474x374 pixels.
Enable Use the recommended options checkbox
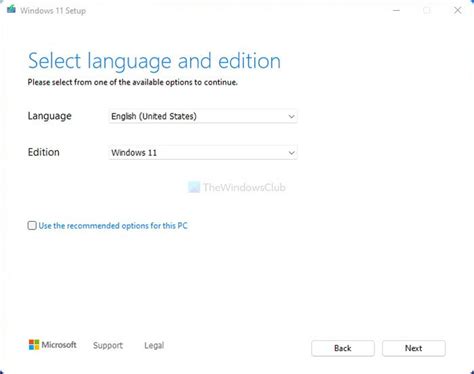tap(32, 226)
